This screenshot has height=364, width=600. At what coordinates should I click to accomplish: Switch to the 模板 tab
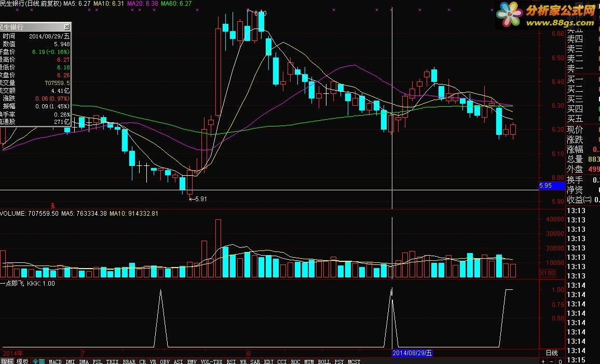[22, 361]
